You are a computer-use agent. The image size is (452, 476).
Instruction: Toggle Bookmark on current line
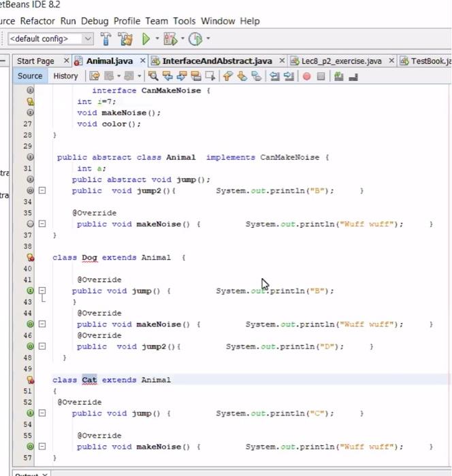(256, 76)
